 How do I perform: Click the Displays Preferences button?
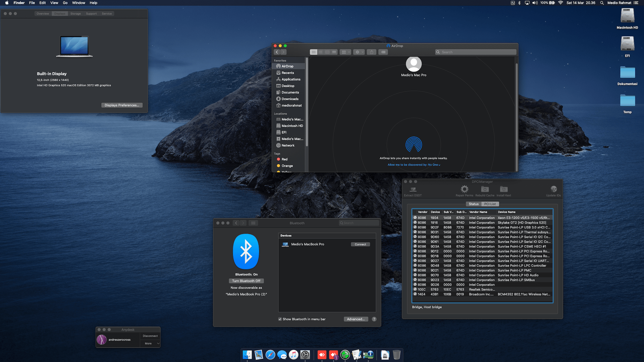pos(122,105)
